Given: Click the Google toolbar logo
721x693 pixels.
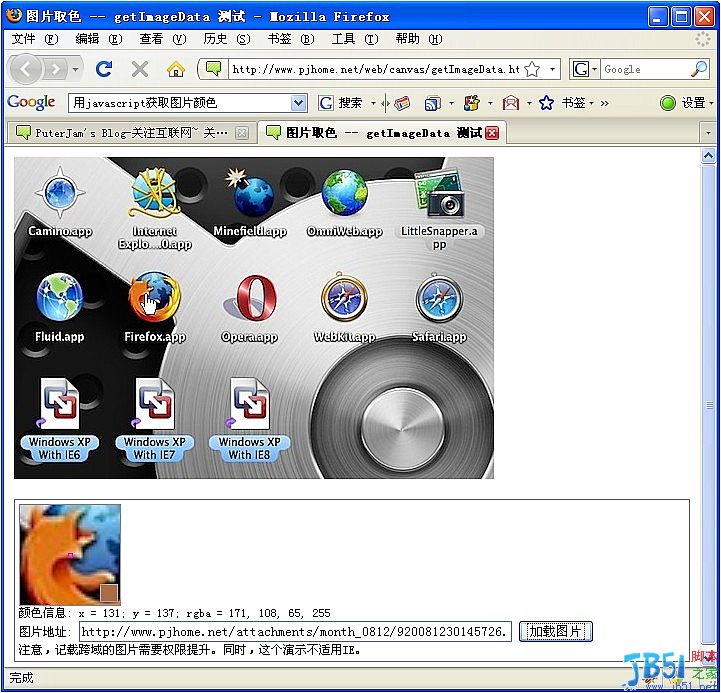Looking at the screenshot, I should click(x=31, y=102).
